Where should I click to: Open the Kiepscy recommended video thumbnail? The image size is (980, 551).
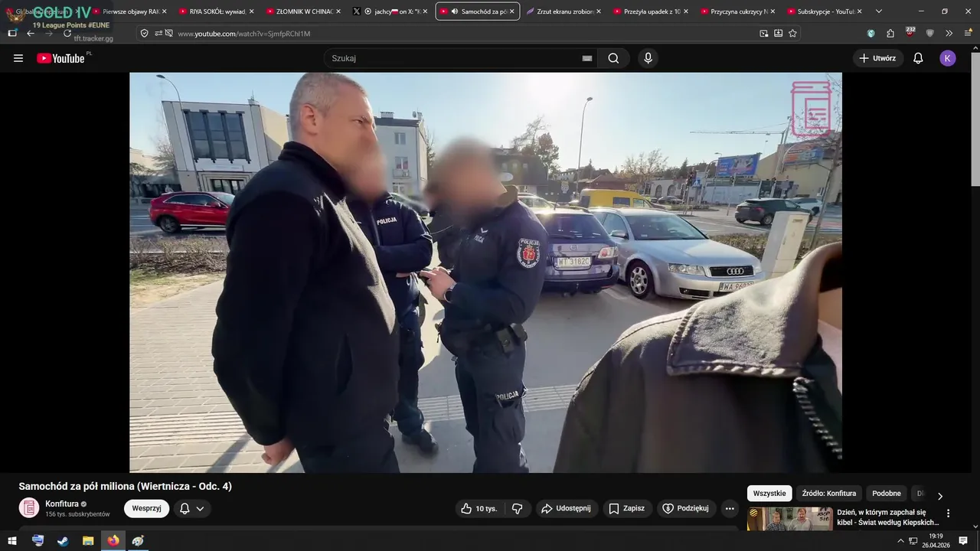(789, 519)
